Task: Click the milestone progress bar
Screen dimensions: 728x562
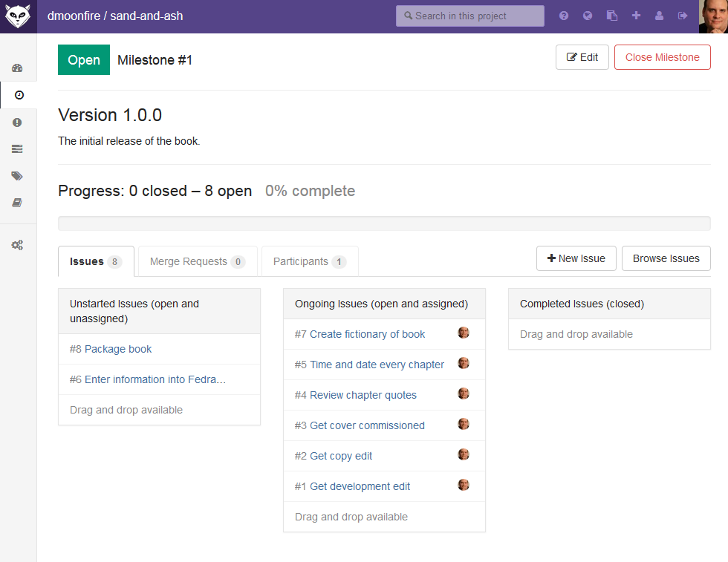Action: pyautogui.click(x=384, y=223)
